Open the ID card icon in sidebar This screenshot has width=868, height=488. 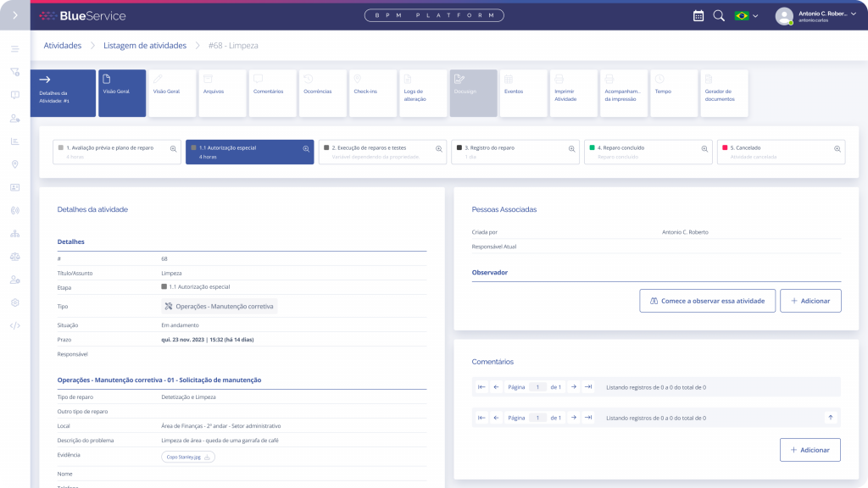coord(15,187)
